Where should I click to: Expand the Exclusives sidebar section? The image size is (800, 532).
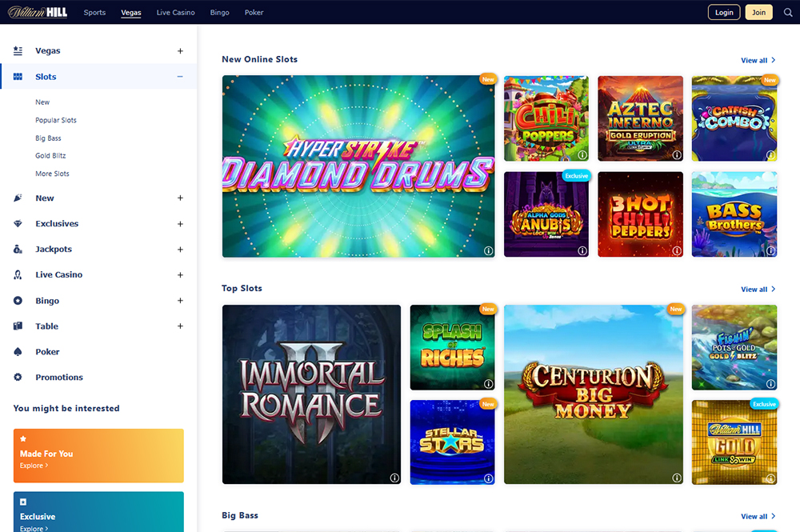click(180, 224)
